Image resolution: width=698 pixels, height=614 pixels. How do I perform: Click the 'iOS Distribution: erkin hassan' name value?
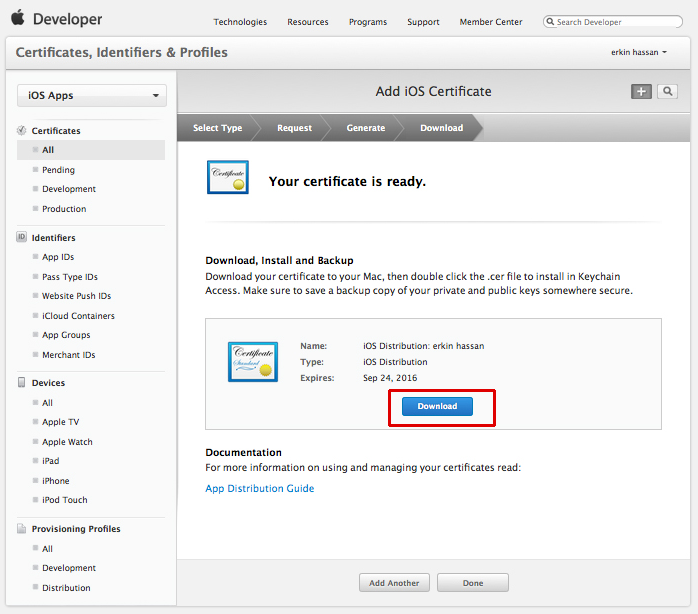click(423, 346)
